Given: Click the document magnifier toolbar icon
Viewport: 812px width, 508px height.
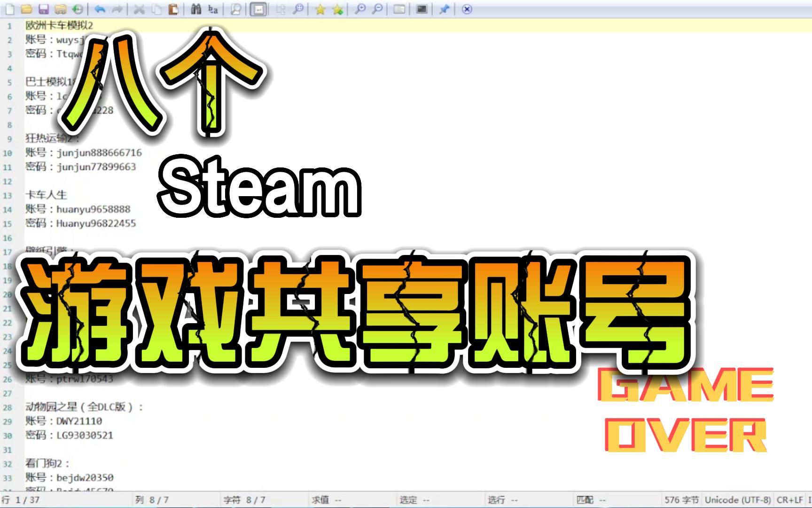Looking at the screenshot, I should click(x=236, y=9).
